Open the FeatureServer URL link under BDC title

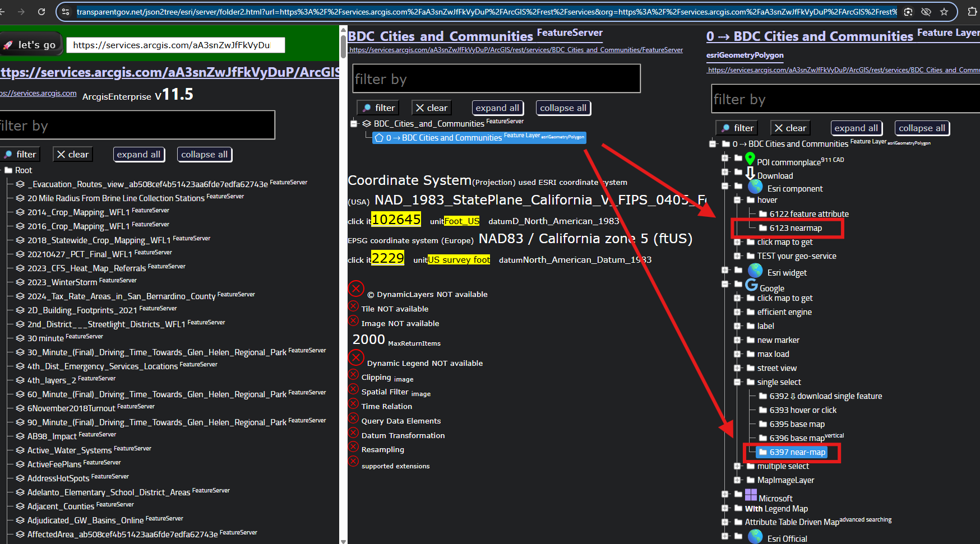point(516,50)
